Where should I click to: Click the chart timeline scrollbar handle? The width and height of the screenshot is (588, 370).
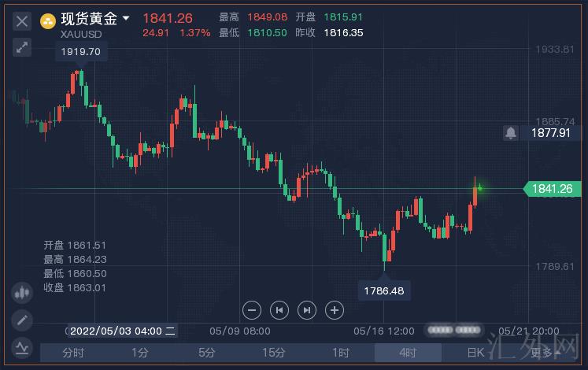pyautogui.click(x=453, y=329)
